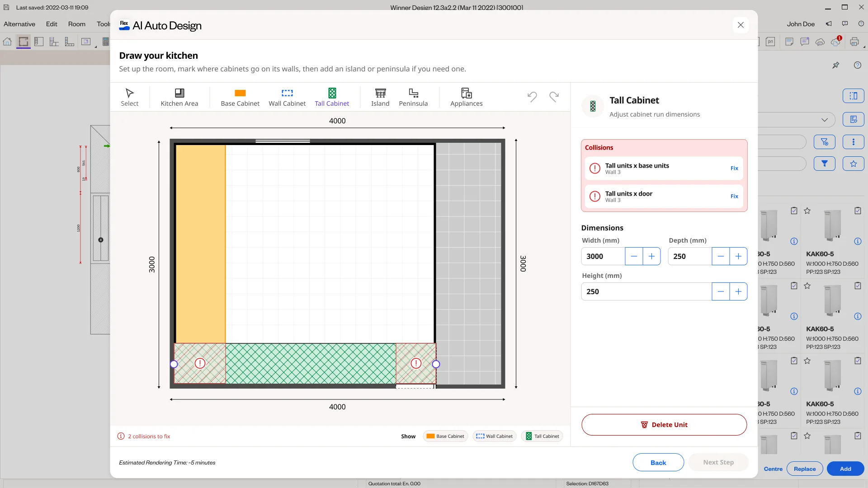Open the home view in main toolbar

coord(7,42)
